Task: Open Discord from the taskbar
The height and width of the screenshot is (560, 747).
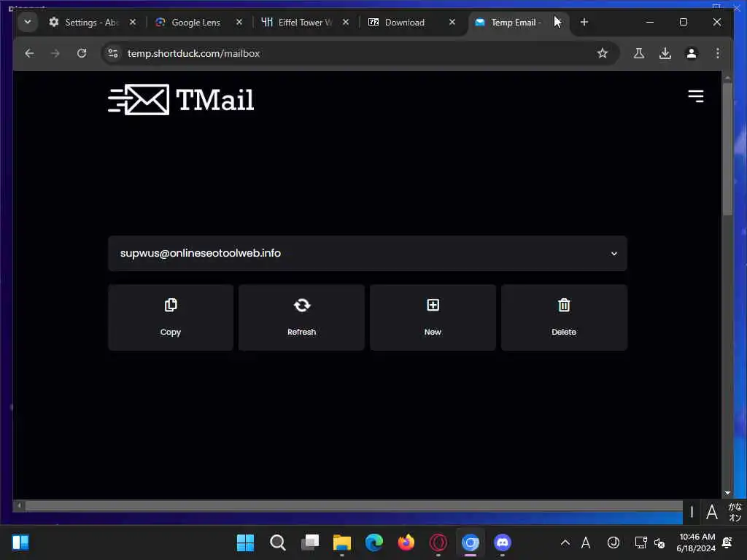Action: pos(503,542)
